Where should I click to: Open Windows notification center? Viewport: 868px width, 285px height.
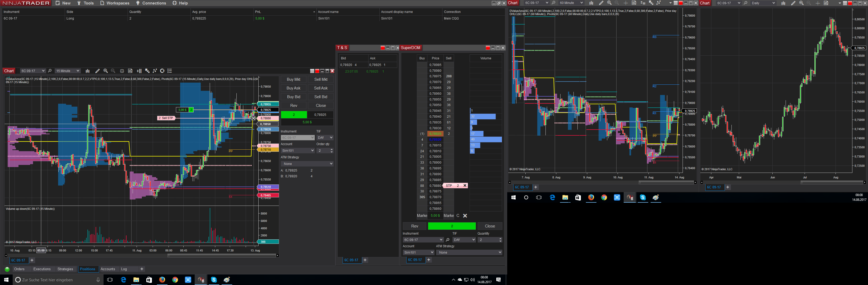(x=499, y=280)
